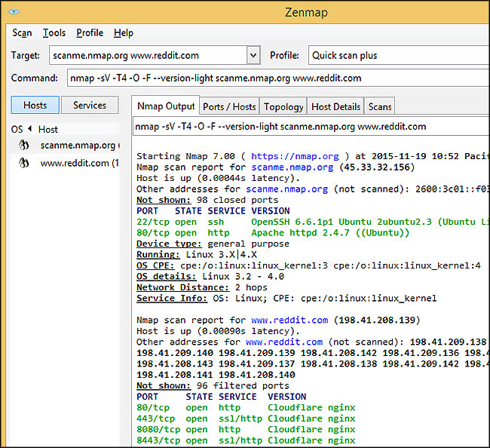The height and width of the screenshot is (448, 490).
Task: Sort the host list by the Host column header
Action: 48,130
